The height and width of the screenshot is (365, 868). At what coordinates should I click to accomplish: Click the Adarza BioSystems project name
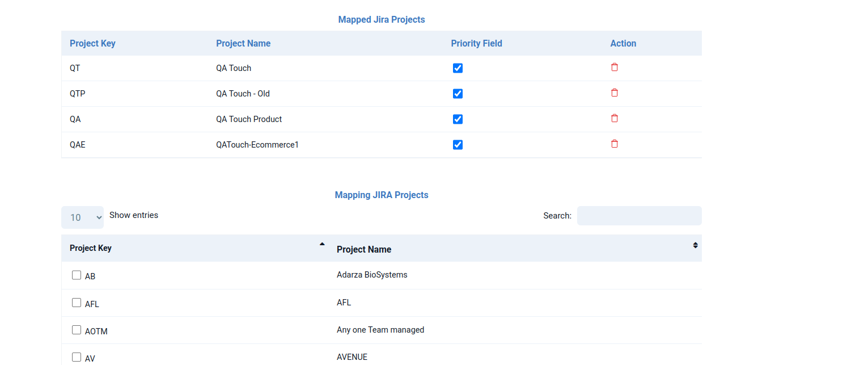pos(372,275)
